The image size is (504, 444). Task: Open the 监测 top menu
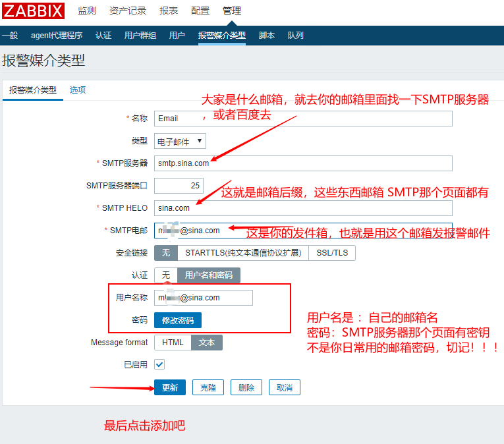tap(87, 11)
